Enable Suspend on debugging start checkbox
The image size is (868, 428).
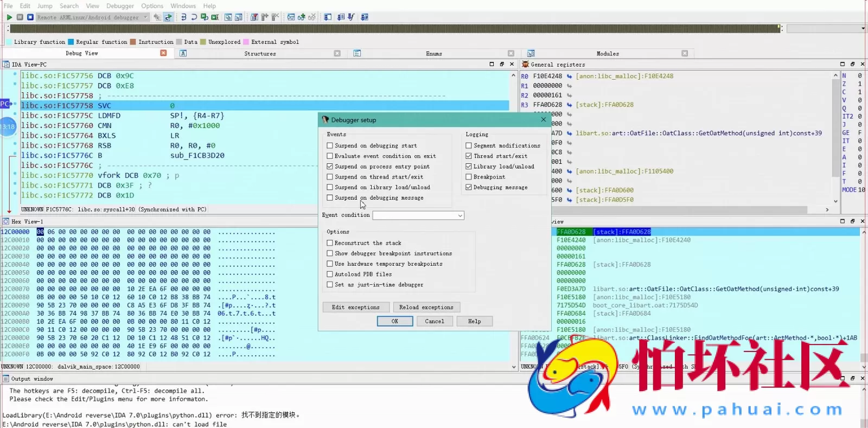(330, 145)
